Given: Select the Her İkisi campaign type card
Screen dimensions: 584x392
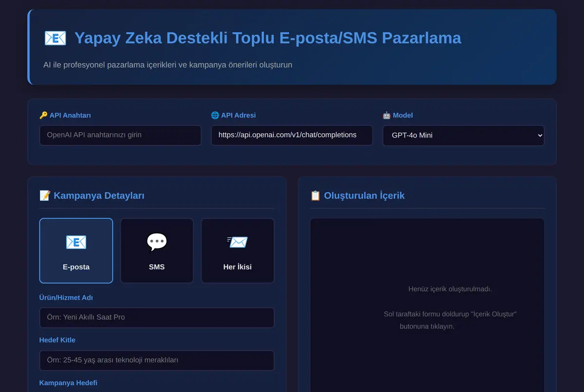Looking at the screenshot, I should pyautogui.click(x=237, y=250).
